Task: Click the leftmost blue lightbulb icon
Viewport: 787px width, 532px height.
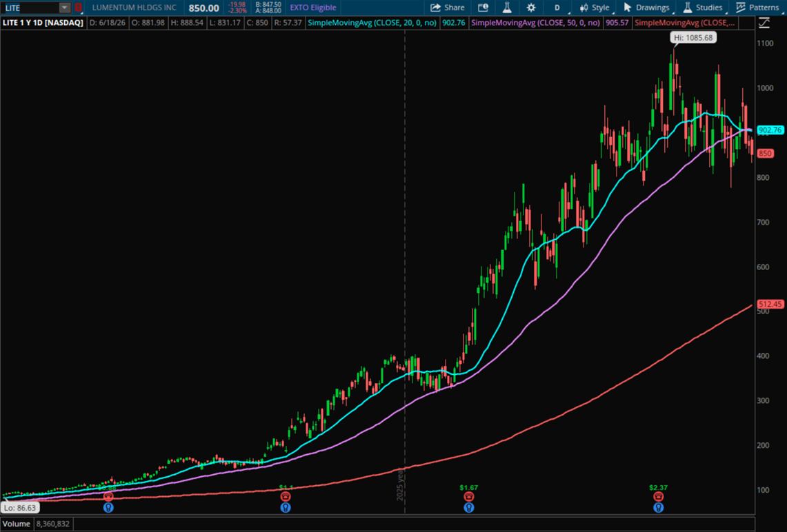Action: coord(108,507)
